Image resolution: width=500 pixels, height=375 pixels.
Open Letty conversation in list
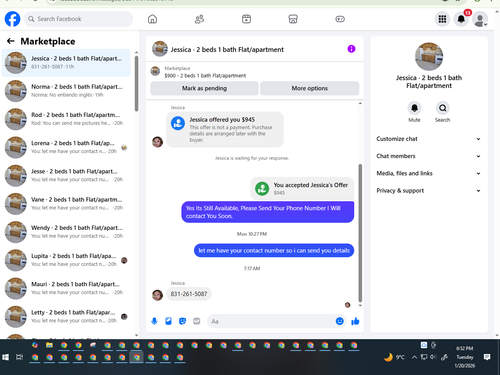coord(66,316)
